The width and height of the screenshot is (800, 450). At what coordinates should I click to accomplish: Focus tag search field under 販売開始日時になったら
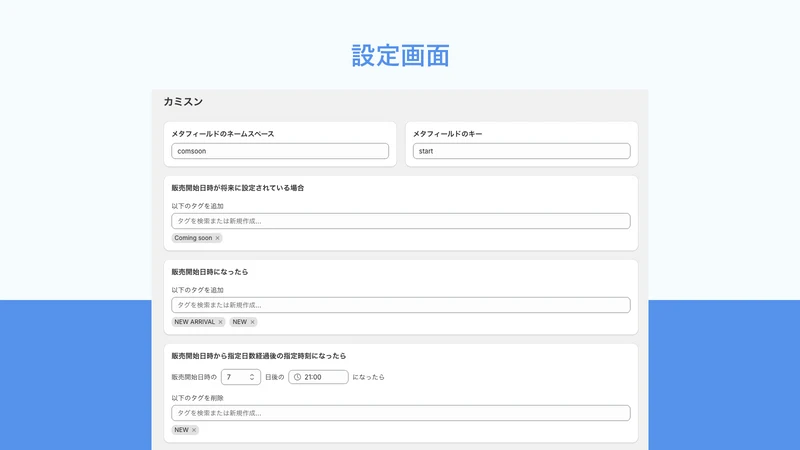pyautogui.click(x=401, y=305)
